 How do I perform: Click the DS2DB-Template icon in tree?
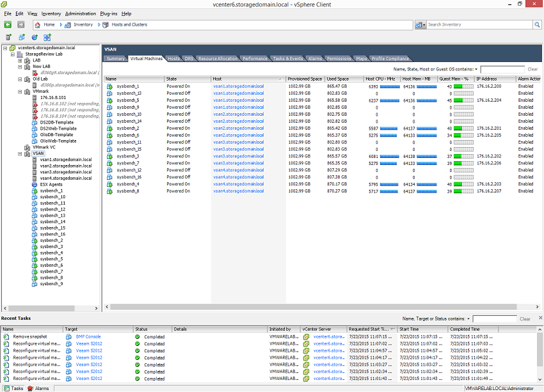pos(35,122)
